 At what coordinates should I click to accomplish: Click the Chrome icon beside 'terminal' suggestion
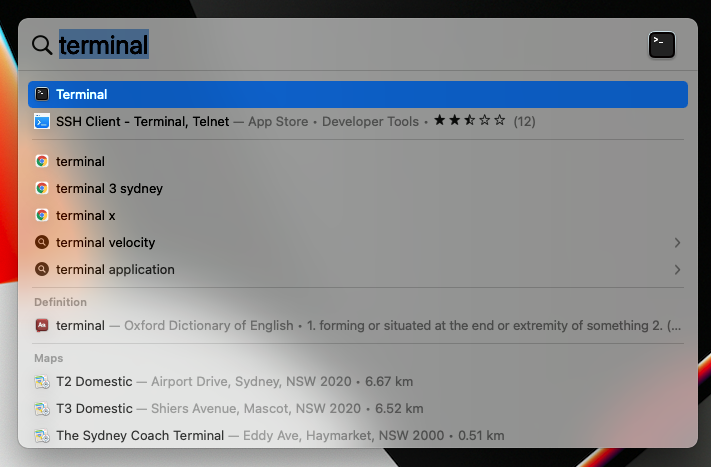coord(42,161)
